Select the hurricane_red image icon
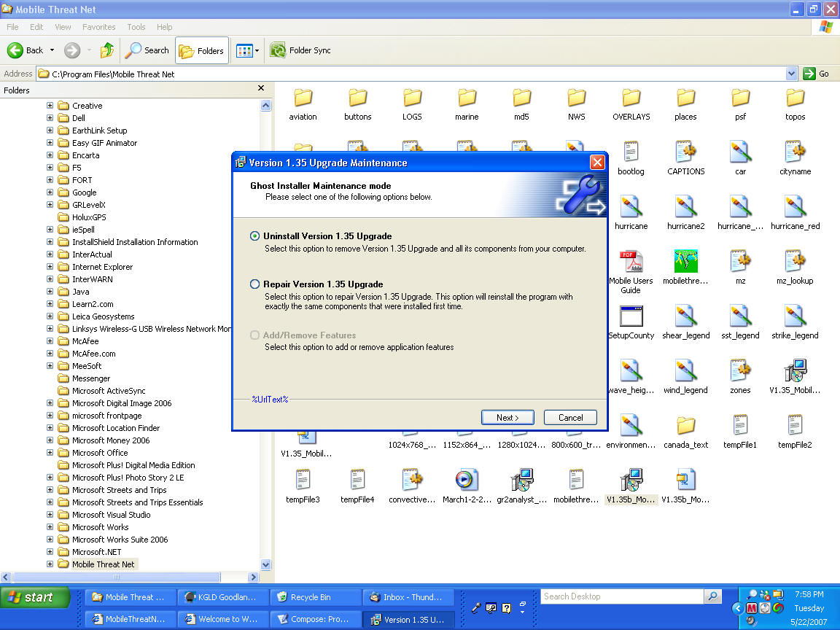 795,207
